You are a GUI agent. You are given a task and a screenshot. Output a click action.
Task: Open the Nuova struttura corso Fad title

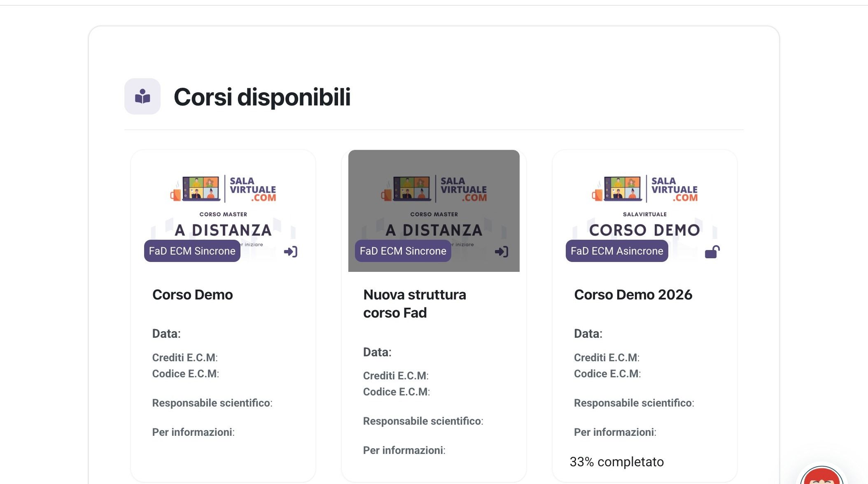pos(415,304)
